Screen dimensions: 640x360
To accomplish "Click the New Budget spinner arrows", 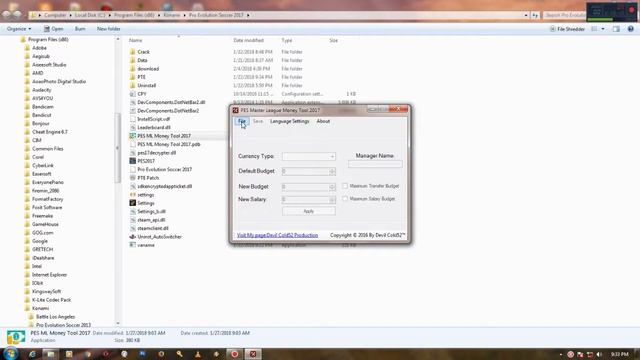I will [x=332, y=187].
